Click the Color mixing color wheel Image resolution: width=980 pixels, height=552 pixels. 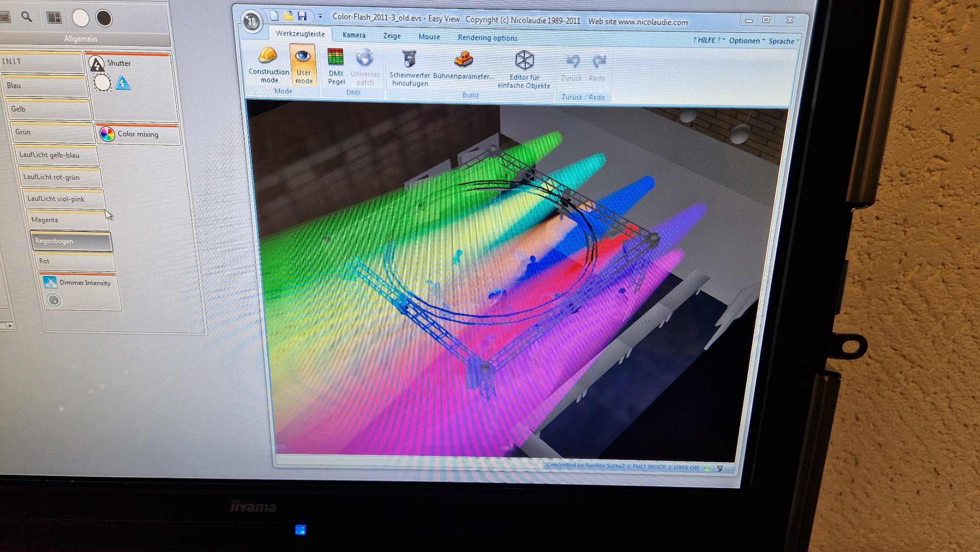pos(107,134)
